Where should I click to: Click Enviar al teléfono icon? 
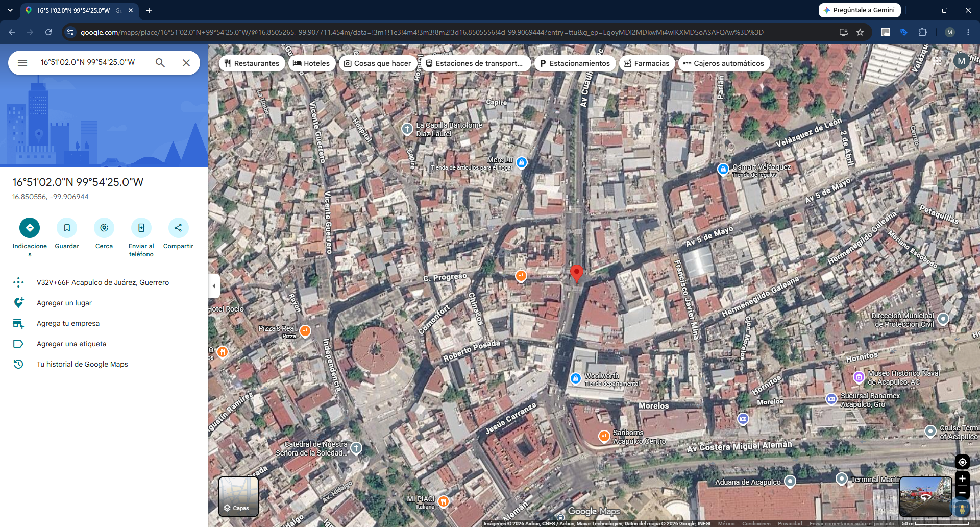(141, 228)
